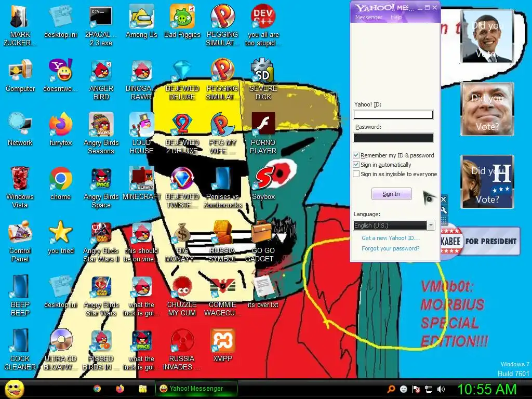Image resolution: width=532 pixels, height=399 pixels.
Task: Open the ANGER BIRD desktop shortcut
Action: coord(101,80)
